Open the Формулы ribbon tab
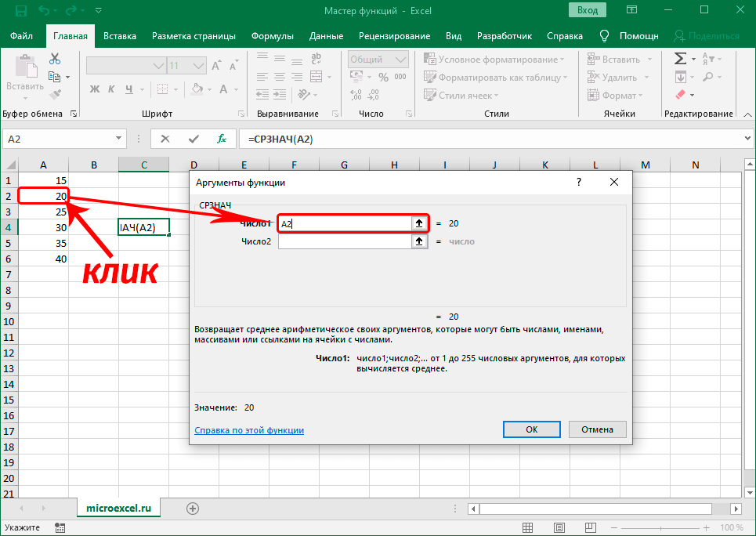The height and width of the screenshot is (536, 756). (x=272, y=36)
